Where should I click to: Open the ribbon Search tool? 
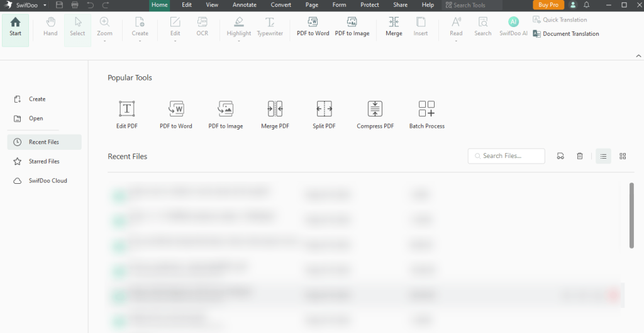[482, 27]
